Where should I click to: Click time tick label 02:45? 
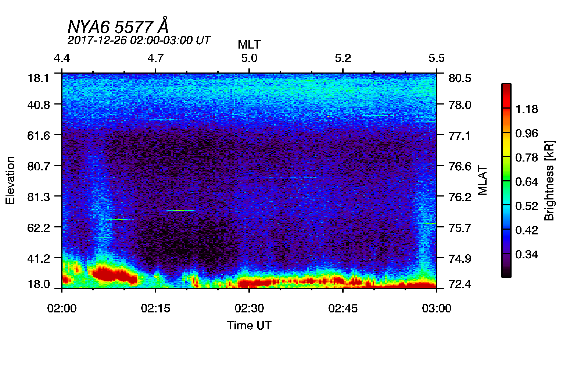343,308
